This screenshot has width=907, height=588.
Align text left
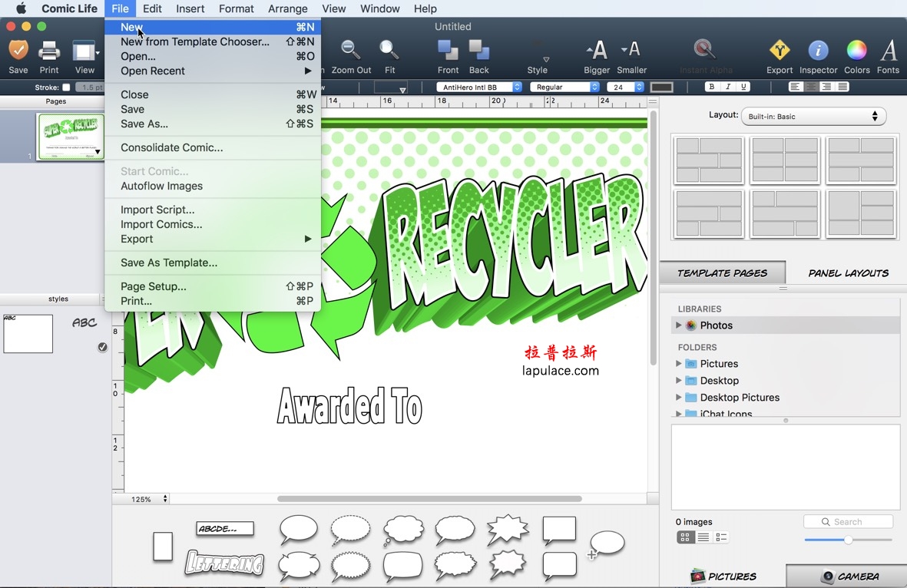click(x=796, y=87)
